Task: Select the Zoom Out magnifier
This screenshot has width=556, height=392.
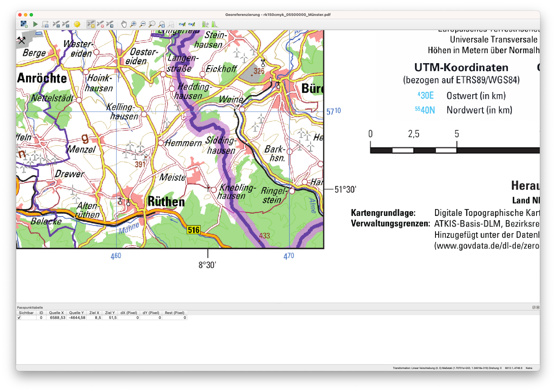Action: (143, 24)
